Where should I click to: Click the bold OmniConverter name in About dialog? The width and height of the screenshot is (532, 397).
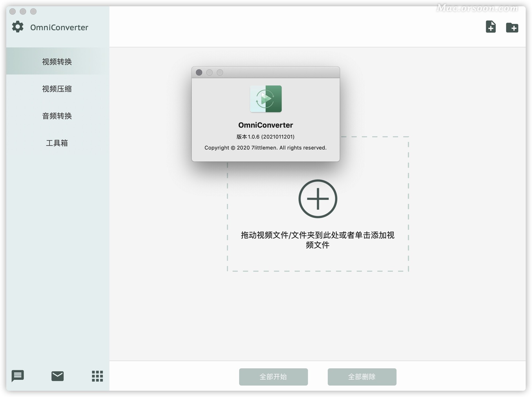click(x=265, y=125)
